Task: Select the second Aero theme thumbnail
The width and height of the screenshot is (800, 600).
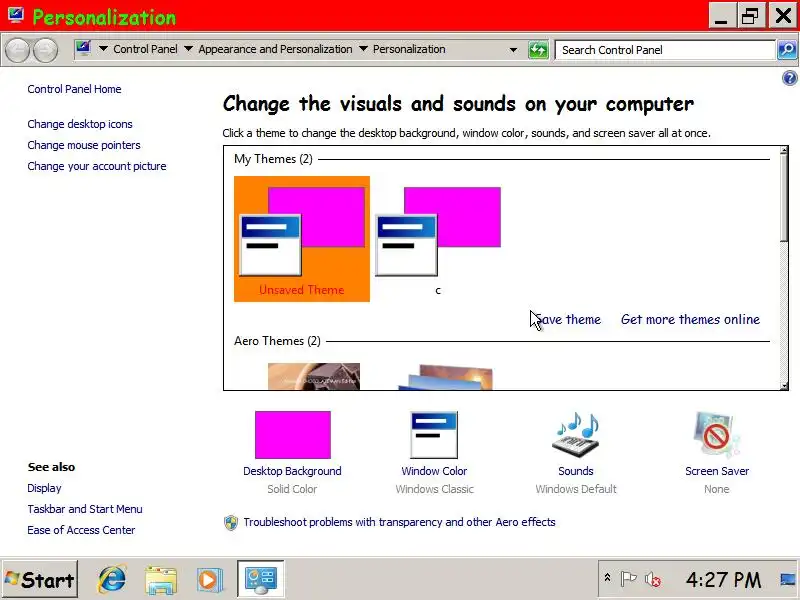Action: (446, 378)
